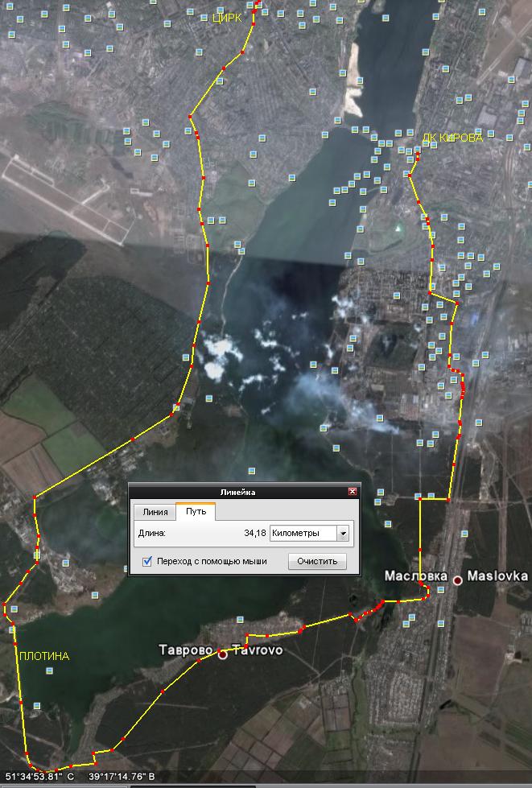
Task: Select the Путь tab in ruler
Action: (196, 512)
